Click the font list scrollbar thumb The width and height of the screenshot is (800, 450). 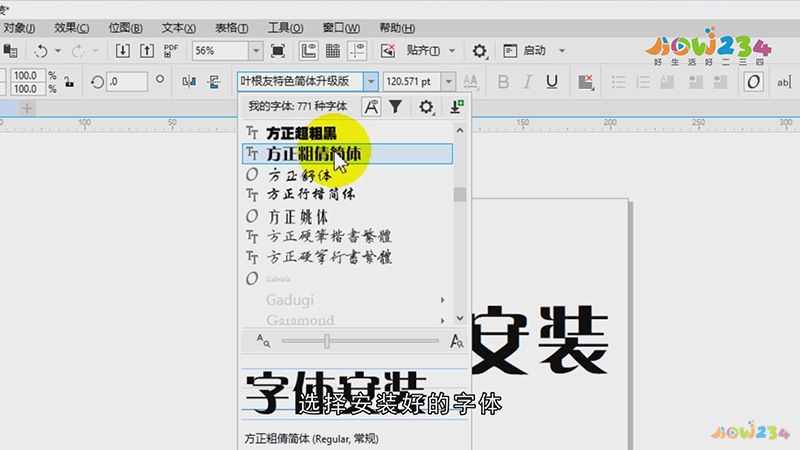pos(460,194)
